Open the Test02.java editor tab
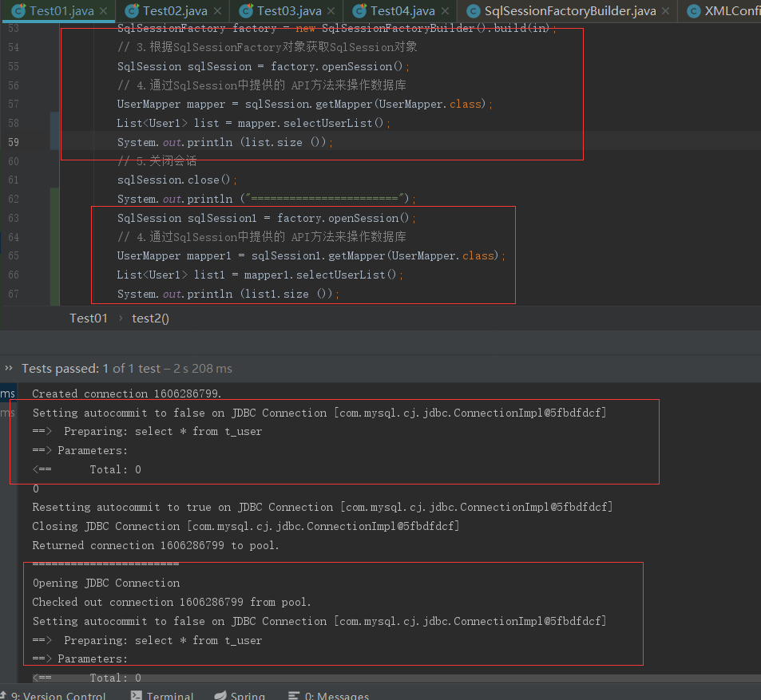Viewport: 761px width, 700px height. click(172, 10)
